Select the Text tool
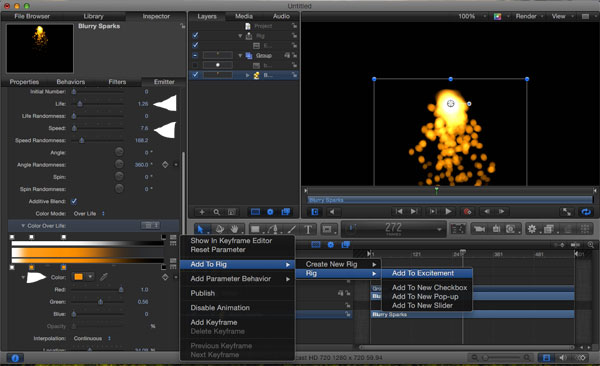This screenshot has width=600, height=366. tap(308, 229)
